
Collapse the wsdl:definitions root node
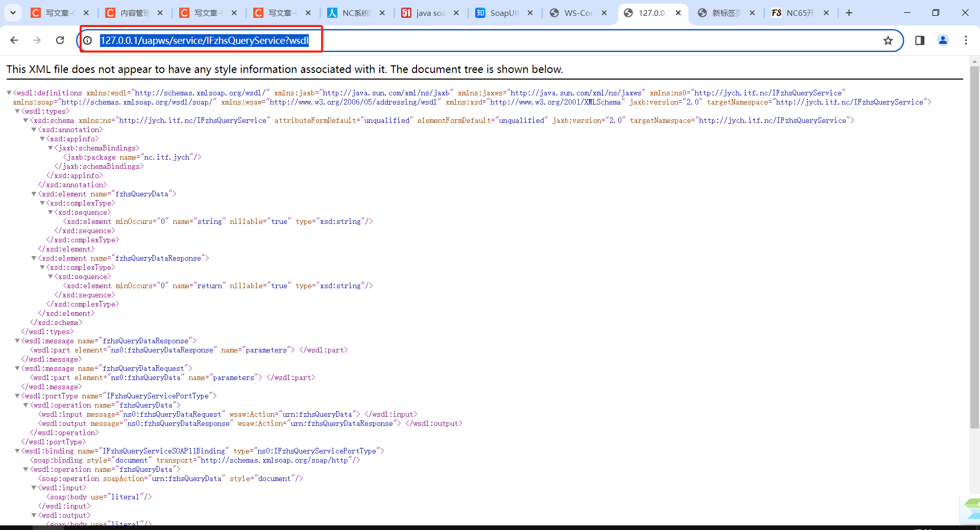(x=9, y=93)
